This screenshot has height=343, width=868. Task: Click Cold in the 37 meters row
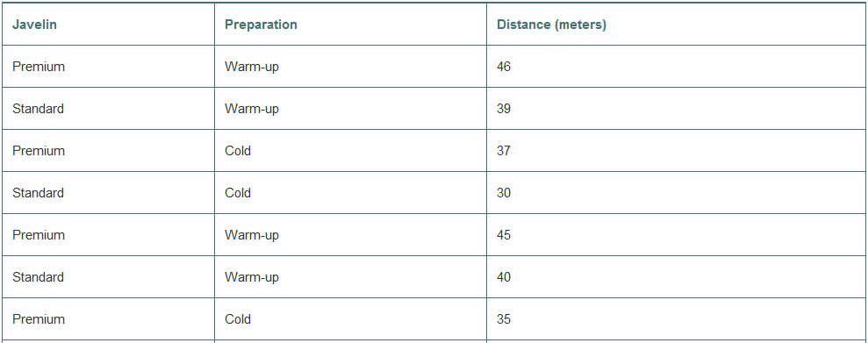pyautogui.click(x=238, y=151)
